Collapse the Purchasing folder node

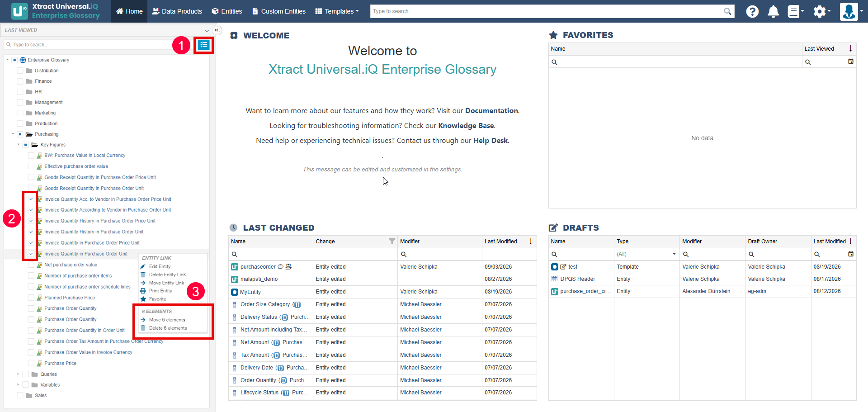pyautogui.click(x=13, y=134)
